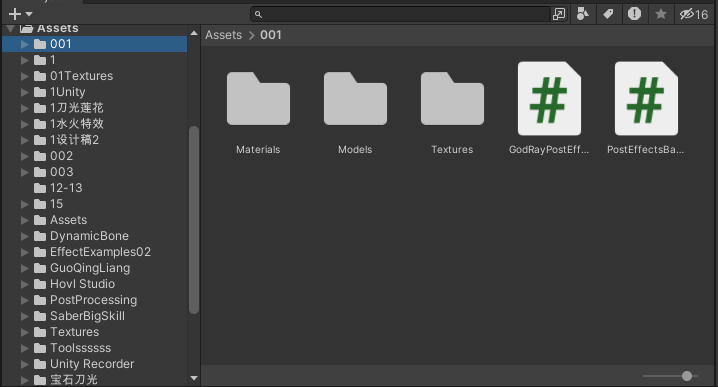The width and height of the screenshot is (718, 387).
Task: Expand the Hovl Studio folder arrow
Action: tap(25, 284)
